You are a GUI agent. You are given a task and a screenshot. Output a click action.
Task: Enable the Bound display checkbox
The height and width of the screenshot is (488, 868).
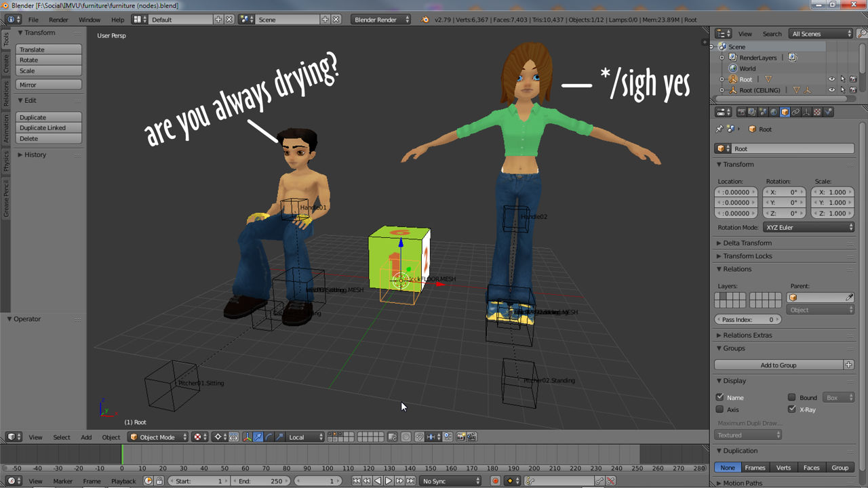pyautogui.click(x=791, y=397)
